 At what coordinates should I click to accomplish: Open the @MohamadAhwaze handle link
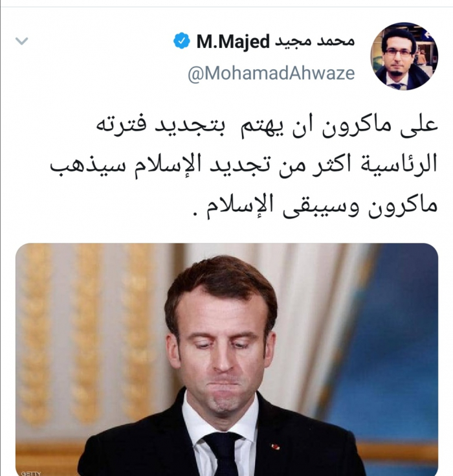pyautogui.click(x=271, y=73)
